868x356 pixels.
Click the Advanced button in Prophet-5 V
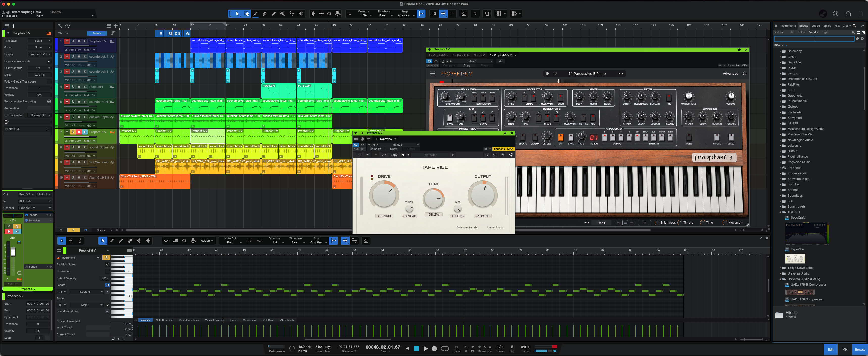click(730, 74)
